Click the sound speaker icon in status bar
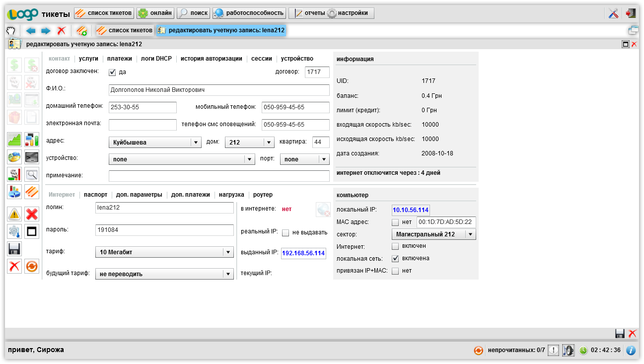The width and height of the screenshot is (644, 364). click(x=568, y=350)
